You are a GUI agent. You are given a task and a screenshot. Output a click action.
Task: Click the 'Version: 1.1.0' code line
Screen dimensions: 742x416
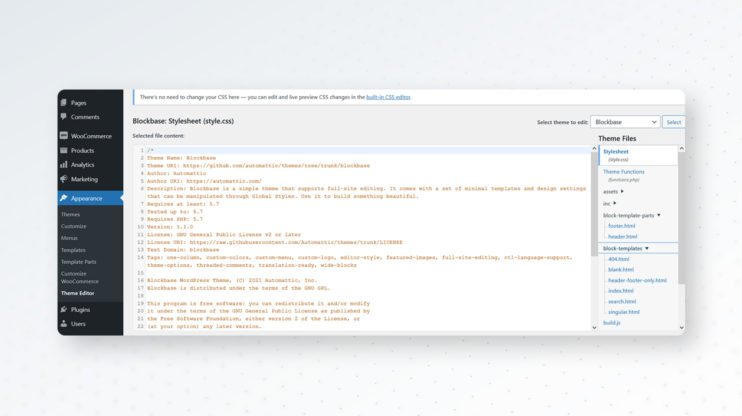170,227
